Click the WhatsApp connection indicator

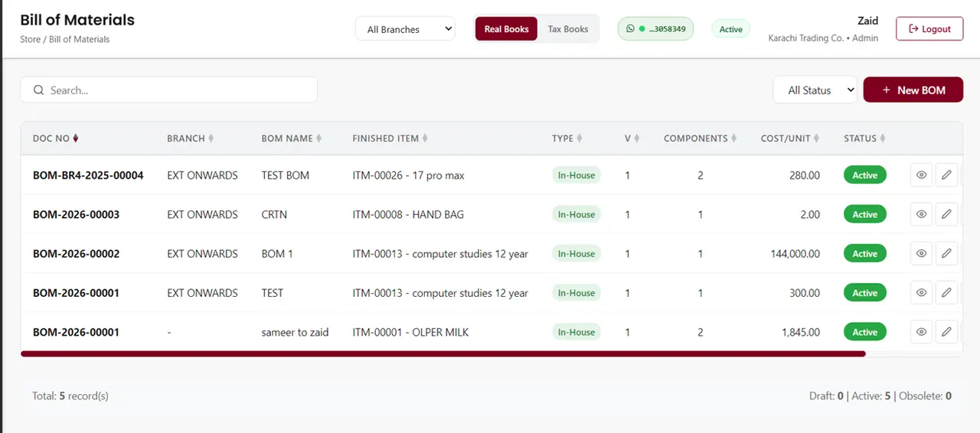pyautogui.click(x=655, y=29)
